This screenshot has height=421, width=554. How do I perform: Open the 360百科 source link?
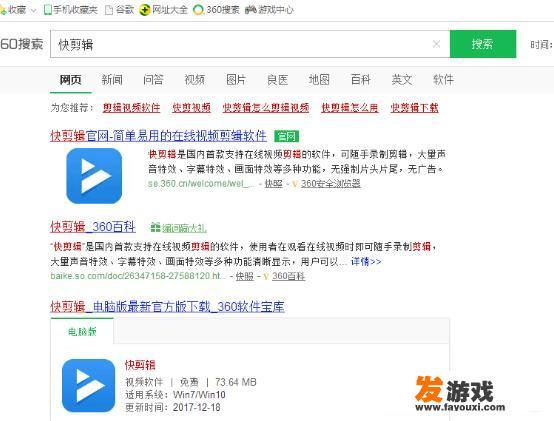288,276
